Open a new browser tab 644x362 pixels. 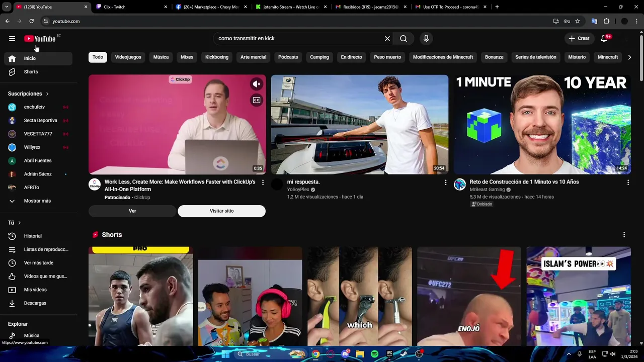[x=497, y=7]
